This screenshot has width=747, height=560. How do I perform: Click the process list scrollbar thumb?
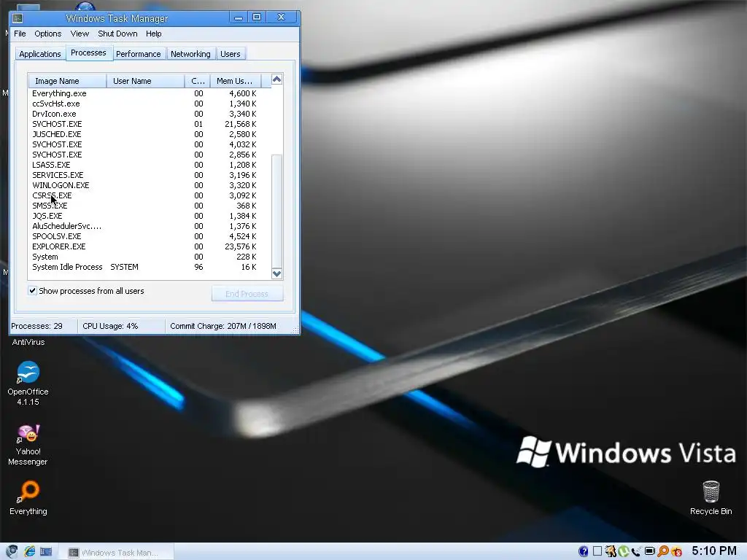(276, 211)
